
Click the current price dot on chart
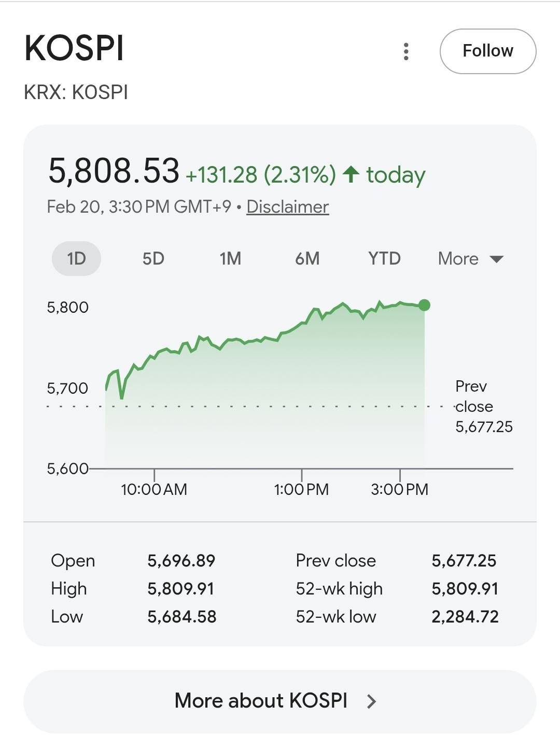pyautogui.click(x=424, y=305)
